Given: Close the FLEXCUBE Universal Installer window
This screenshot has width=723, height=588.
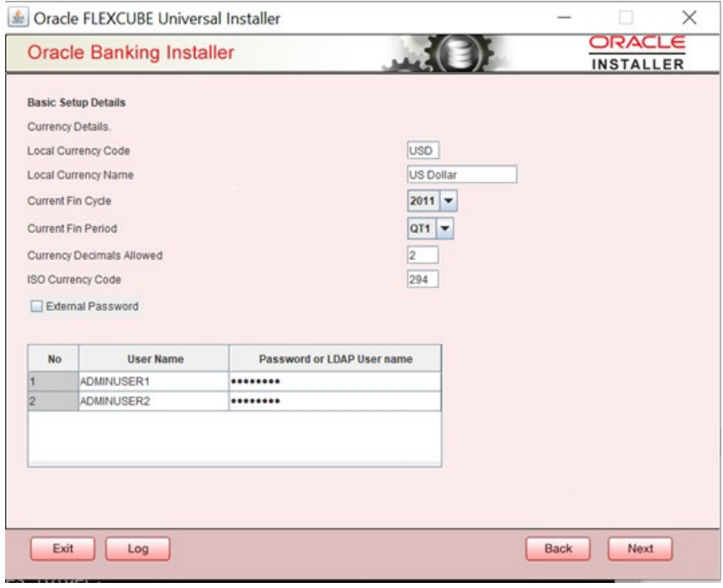Looking at the screenshot, I should [x=689, y=18].
